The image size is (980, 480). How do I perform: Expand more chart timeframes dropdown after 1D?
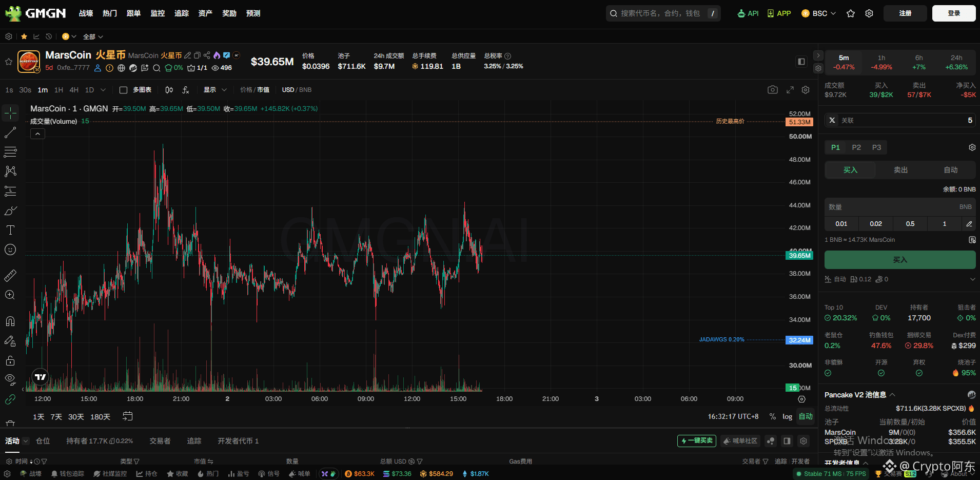tap(103, 90)
